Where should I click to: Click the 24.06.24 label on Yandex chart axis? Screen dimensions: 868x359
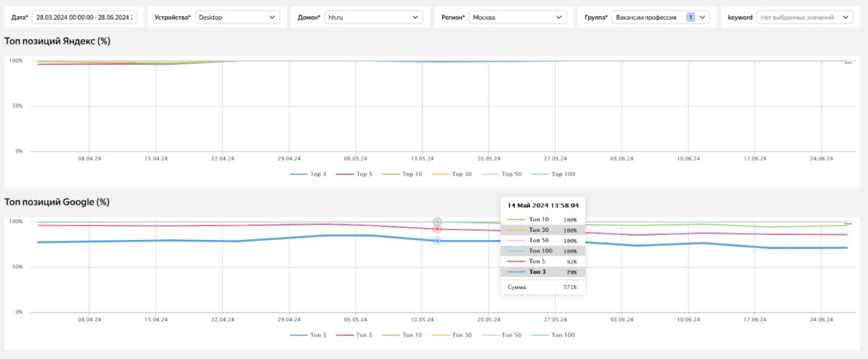click(x=821, y=158)
